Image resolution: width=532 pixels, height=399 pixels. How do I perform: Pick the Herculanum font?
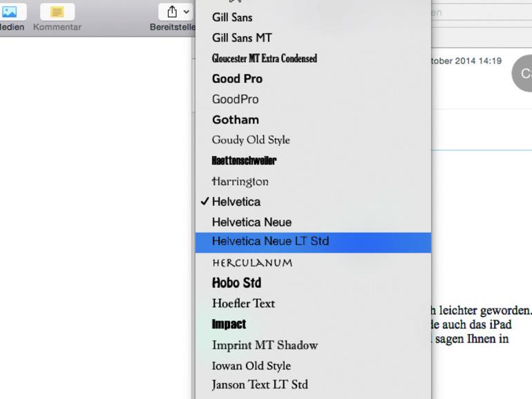coord(313,263)
